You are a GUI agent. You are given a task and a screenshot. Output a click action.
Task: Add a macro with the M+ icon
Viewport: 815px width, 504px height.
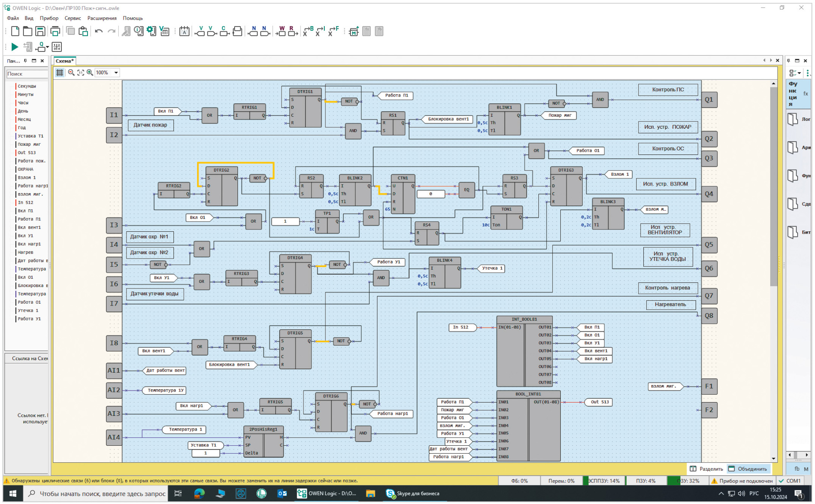pyautogui.click(x=354, y=31)
